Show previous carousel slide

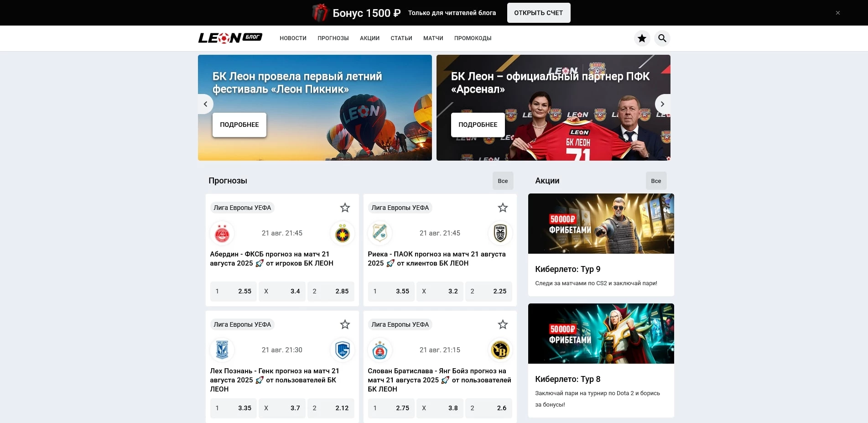click(x=205, y=104)
